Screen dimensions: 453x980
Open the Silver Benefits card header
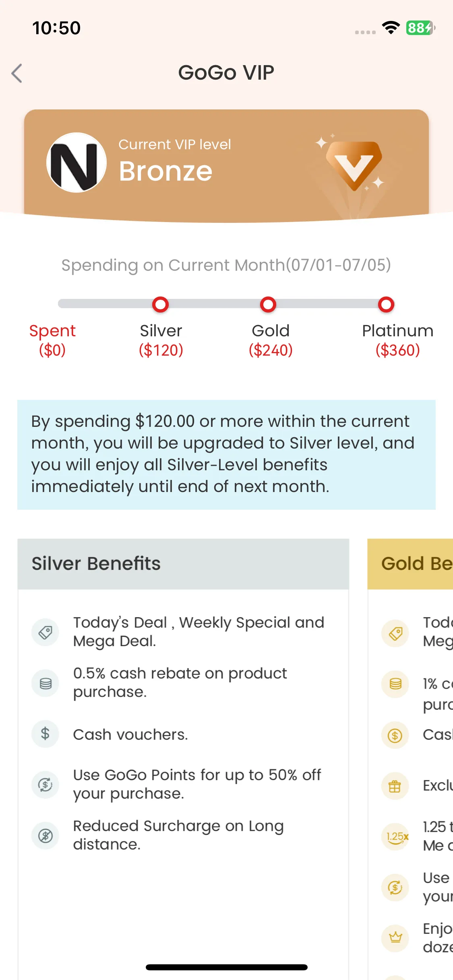tap(183, 564)
